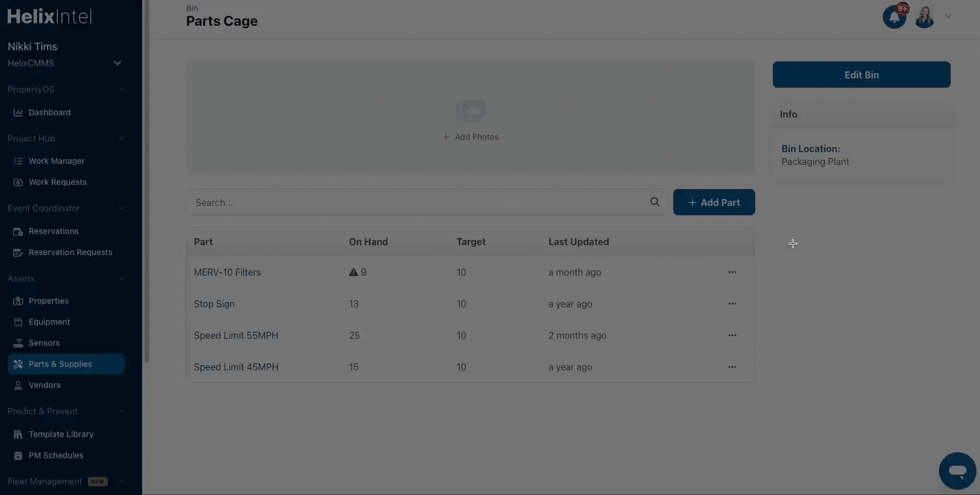Click Add Photos link
The image size is (980, 495).
point(471,137)
